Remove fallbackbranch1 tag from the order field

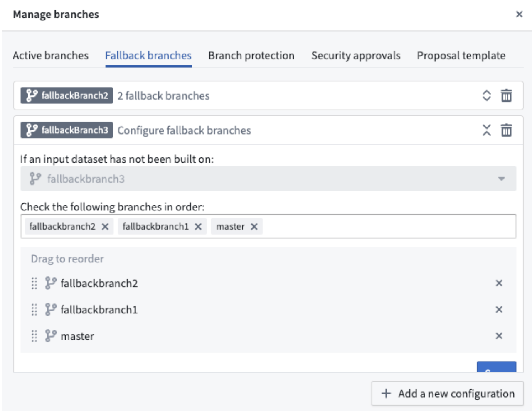[198, 226]
